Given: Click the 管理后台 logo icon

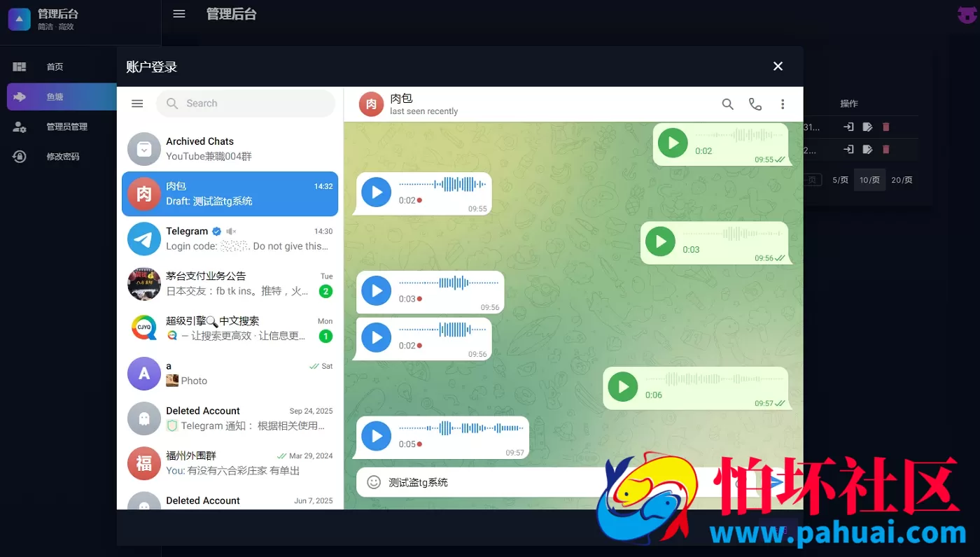Looking at the screenshot, I should point(20,20).
